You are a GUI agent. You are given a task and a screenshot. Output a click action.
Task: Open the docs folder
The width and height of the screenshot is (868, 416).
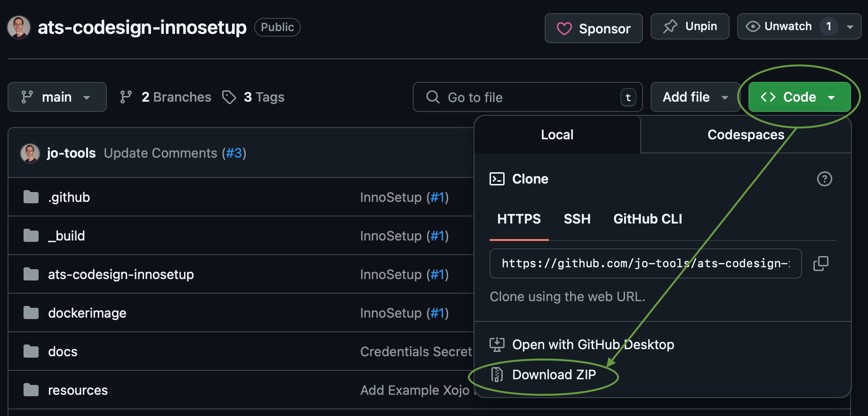pyautogui.click(x=63, y=352)
